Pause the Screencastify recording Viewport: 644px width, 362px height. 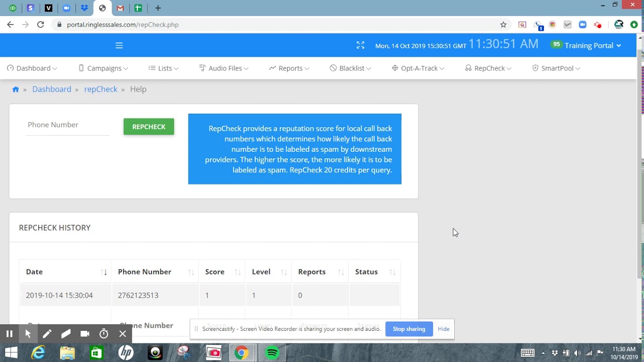click(x=9, y=334)
